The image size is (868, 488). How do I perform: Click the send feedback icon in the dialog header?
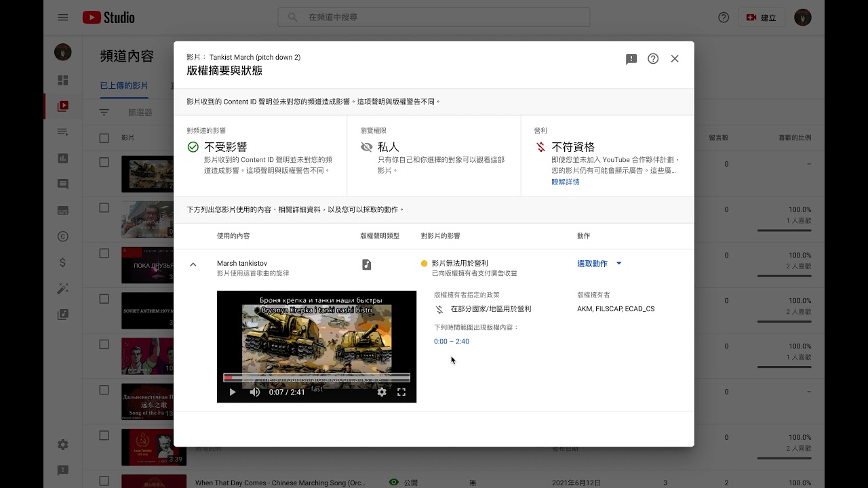631,59
